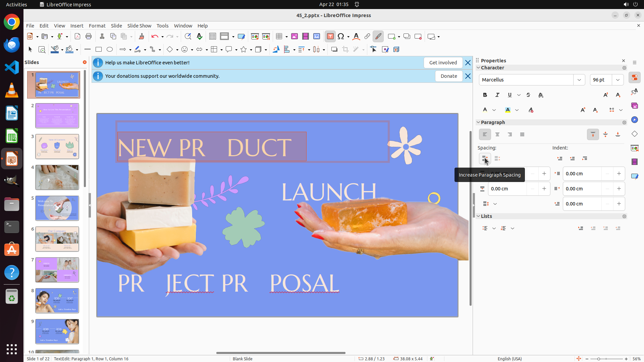644x362 pixels.
Task: Select the slide 3 thumbnail
Action: pos(57,146)
